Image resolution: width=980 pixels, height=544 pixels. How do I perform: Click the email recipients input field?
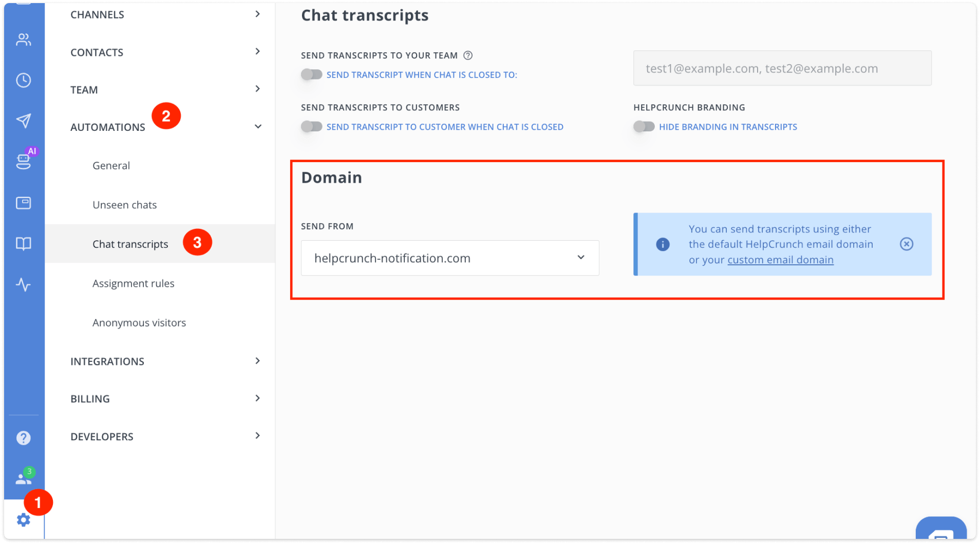pyautogui.click(x=782, y=68)
